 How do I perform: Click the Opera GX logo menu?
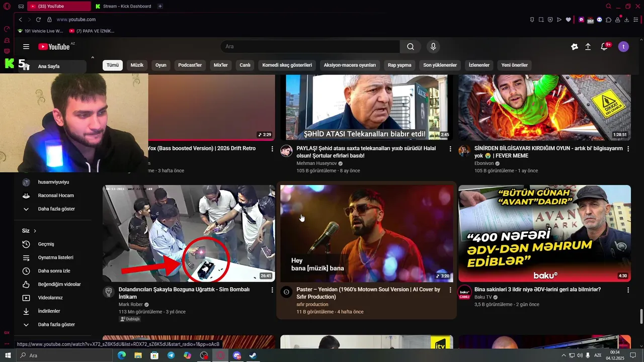pyautogui.click(x=7, y=7)
